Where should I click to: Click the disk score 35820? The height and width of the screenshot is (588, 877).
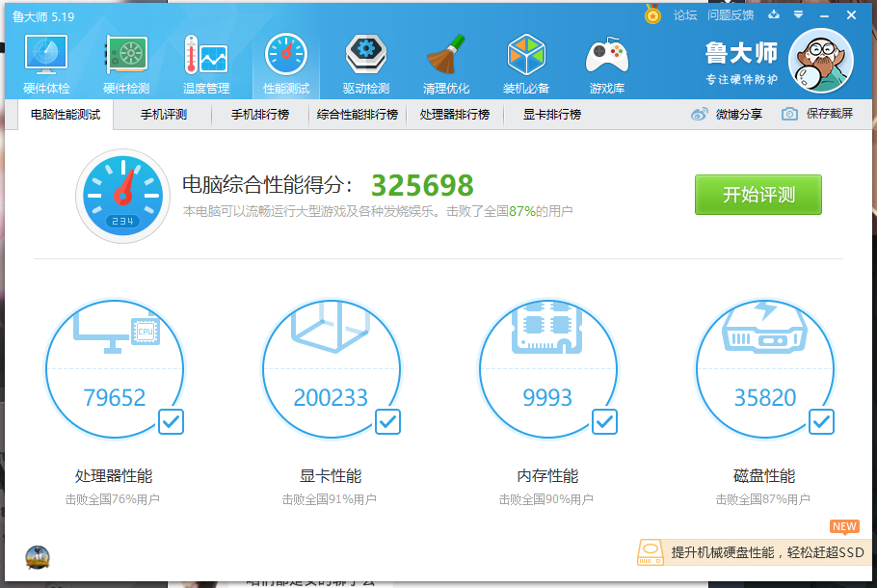pos(764,398)
